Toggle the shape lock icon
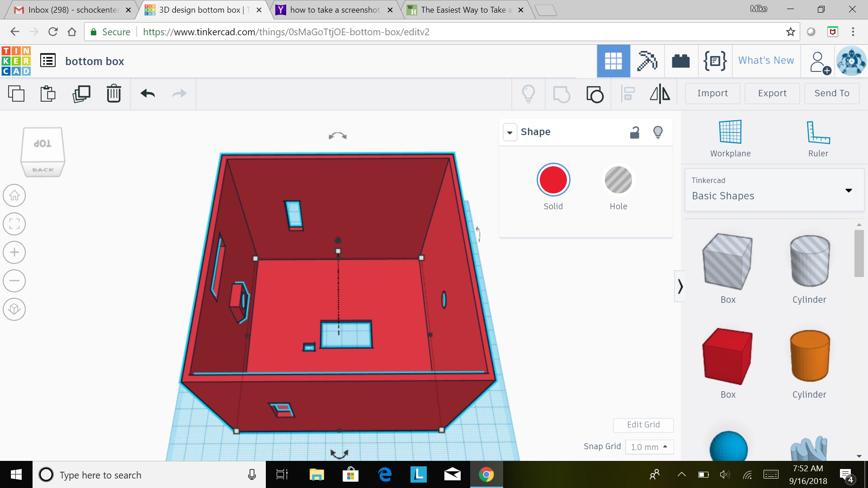This screenshot has width=868, height=488. coord(635,132)
